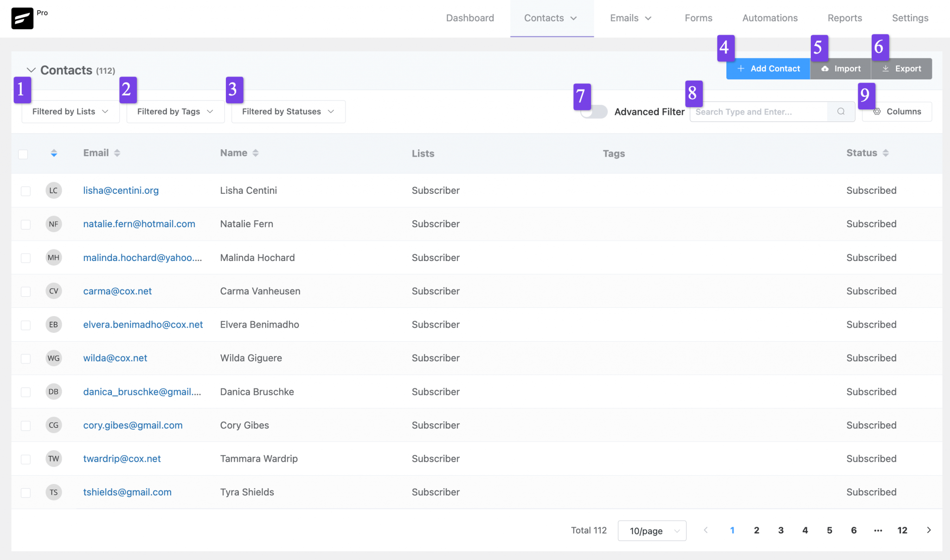The height and width of the screenshot is (560, 950).
Task: Open the 10/page page-size selector
Action: point(652,530)
